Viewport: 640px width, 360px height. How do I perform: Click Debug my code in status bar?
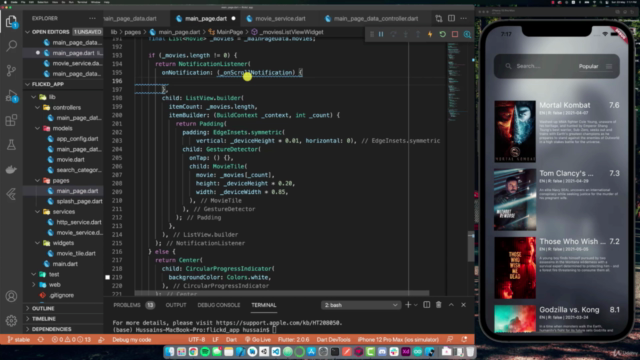coord(131,340)
